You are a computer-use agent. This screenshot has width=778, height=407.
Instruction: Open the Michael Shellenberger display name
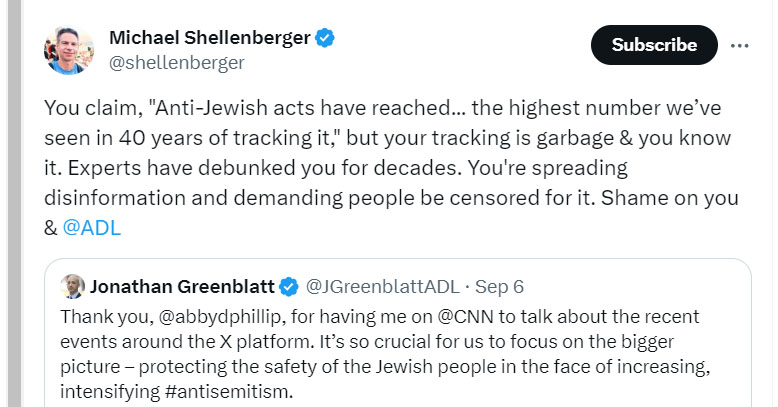(210, 38)
